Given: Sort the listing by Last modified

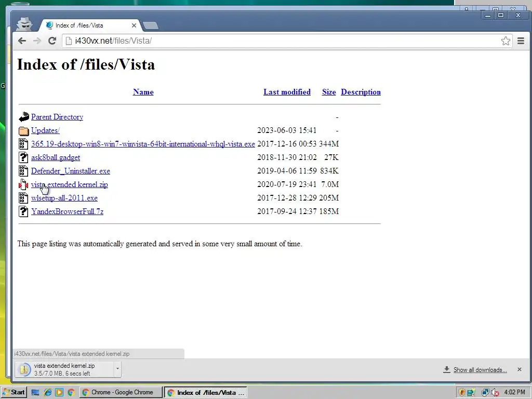Looking at the screenshot, I should (287, 92).
